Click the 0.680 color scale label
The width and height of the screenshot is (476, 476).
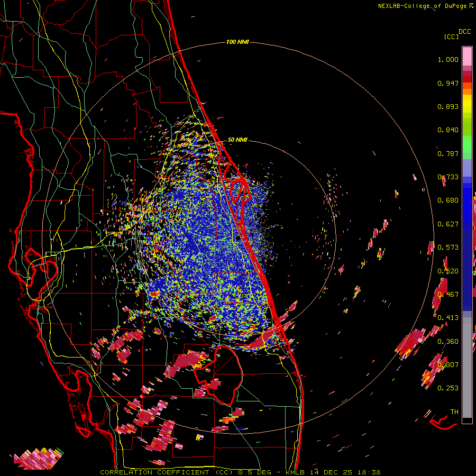click(x=448, y=200)
